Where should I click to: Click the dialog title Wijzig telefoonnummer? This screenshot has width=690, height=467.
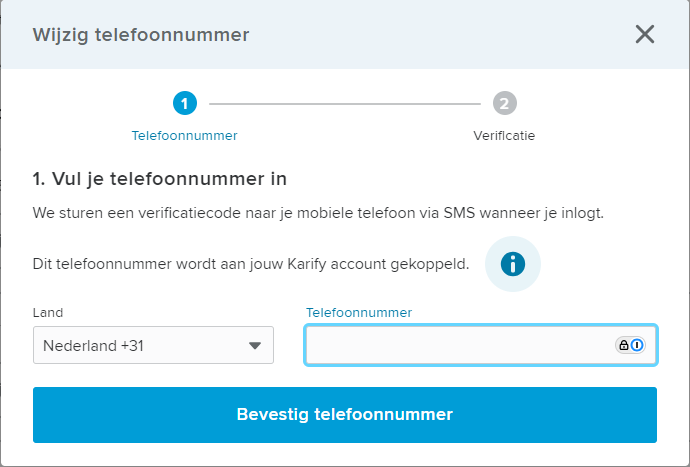(x=141, y=35)
